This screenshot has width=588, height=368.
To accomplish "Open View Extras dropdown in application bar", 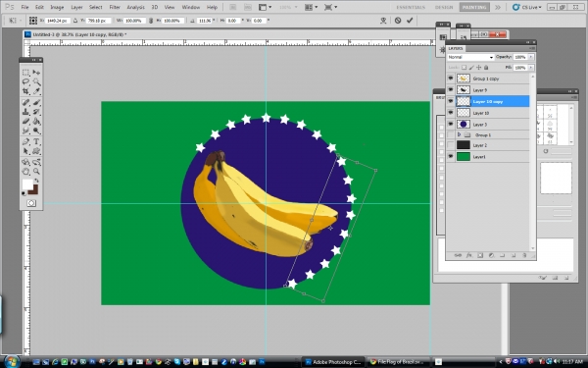I will pyautogui.click(x=266, y=7).
